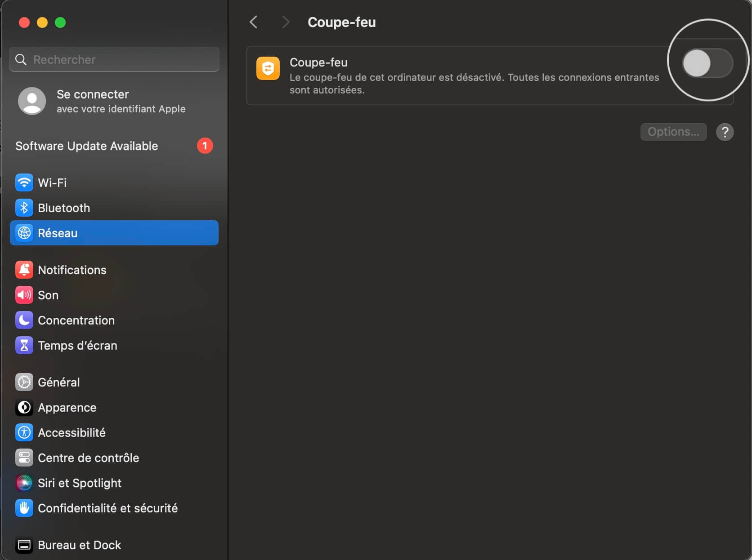Open the firewall Options… button
Screen dimensions: 752x560
(673, 132)
